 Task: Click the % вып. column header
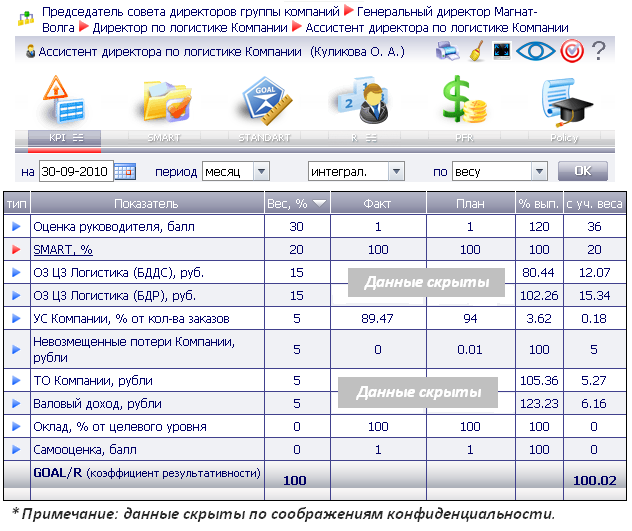click(539, 204)
